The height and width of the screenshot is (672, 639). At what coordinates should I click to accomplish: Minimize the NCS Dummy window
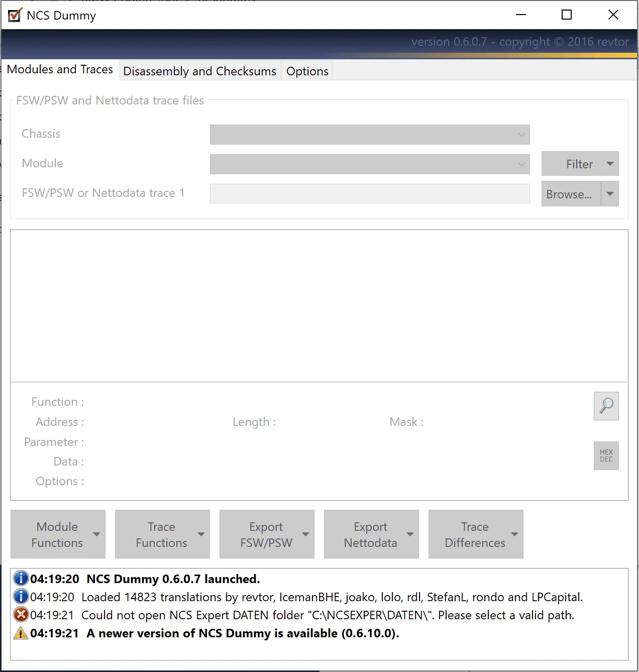(521, 15)
